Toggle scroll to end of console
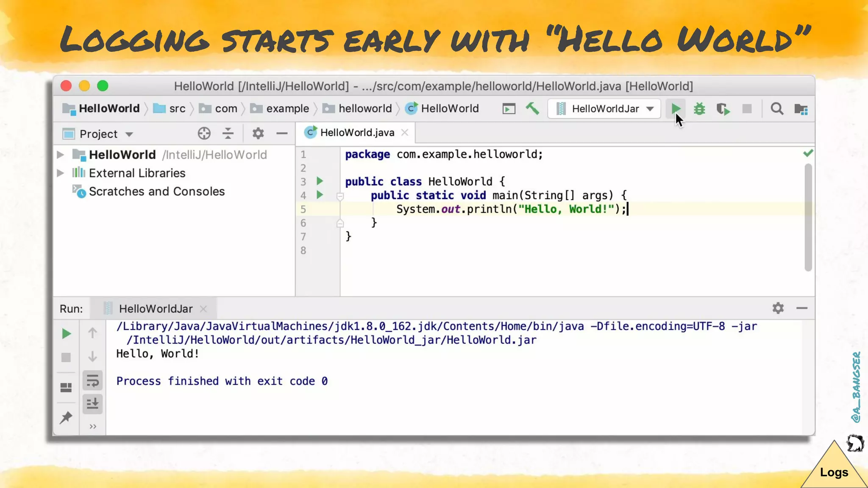Image resolution: width=868 pixels, height=488 pixels. 92,404
